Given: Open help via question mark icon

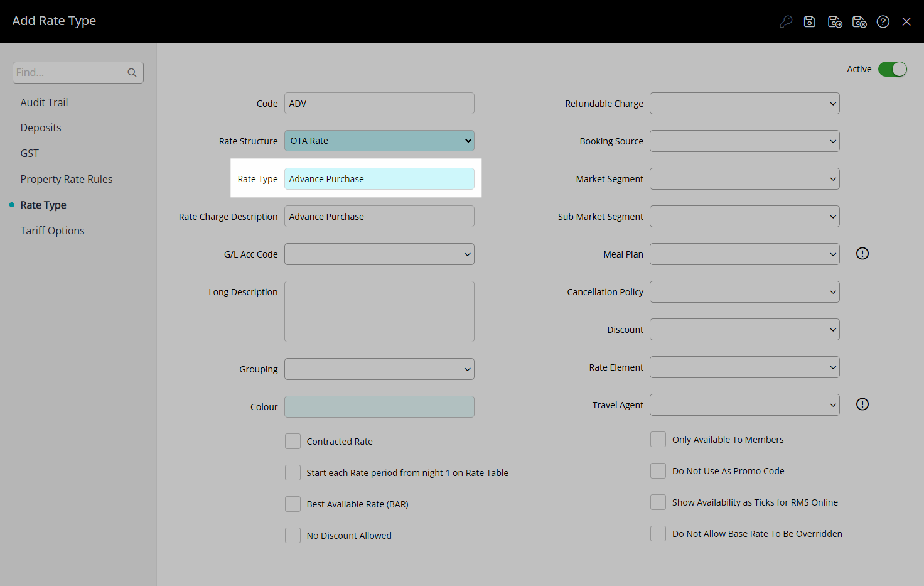Looking at the screenshot, I should (883, 22).
